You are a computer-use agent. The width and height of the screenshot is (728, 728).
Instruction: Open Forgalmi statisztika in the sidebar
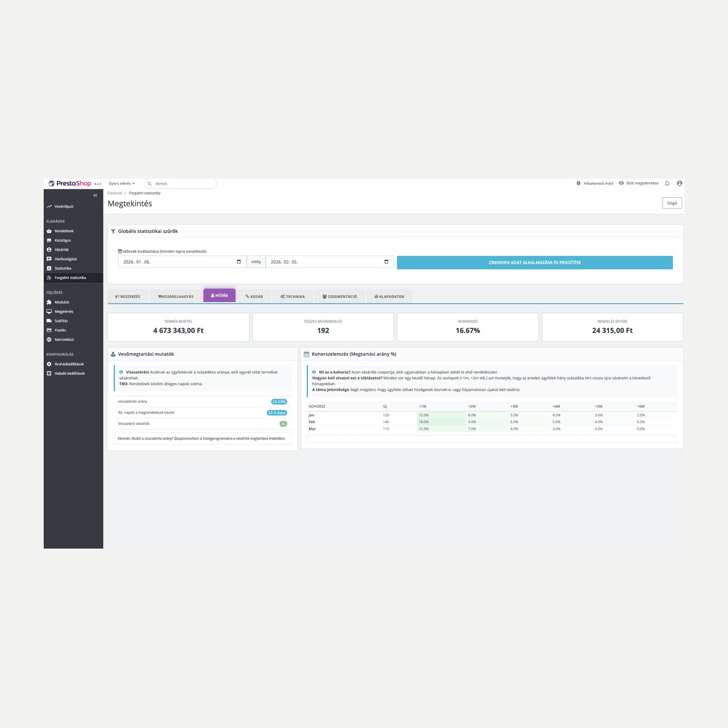tap(73, 278)
